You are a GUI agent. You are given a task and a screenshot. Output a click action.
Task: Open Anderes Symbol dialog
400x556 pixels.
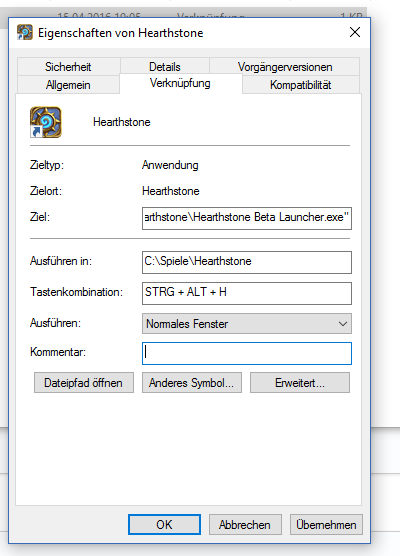[192, 383]
